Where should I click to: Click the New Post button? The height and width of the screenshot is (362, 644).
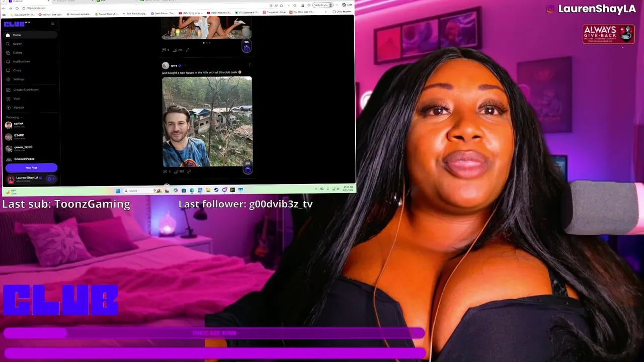[x=31, y=168]
